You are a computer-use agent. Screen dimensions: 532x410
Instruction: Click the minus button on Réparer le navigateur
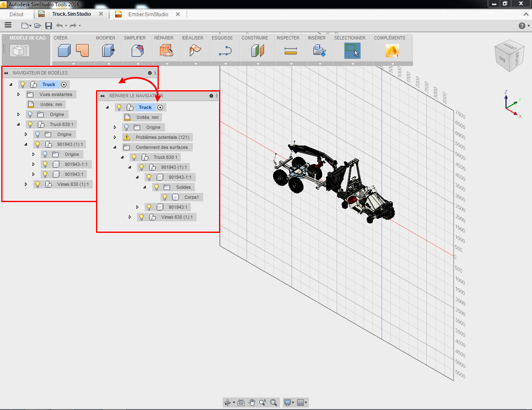pos(211,96)
